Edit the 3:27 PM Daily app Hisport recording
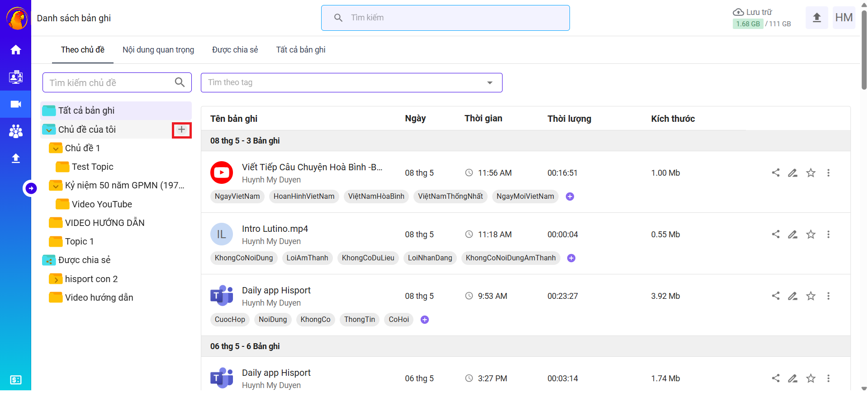Viewport: 868px width, 398px height. click(793, 378)
